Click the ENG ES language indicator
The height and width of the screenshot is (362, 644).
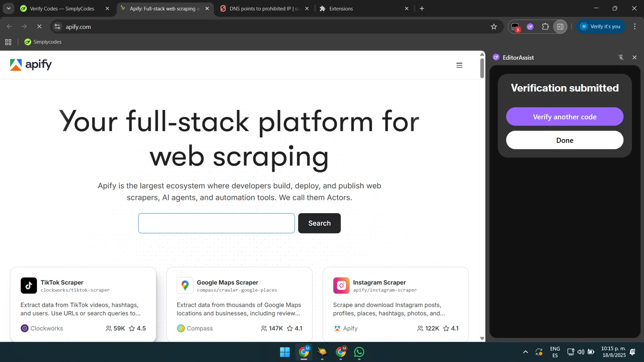click(555, 352)
